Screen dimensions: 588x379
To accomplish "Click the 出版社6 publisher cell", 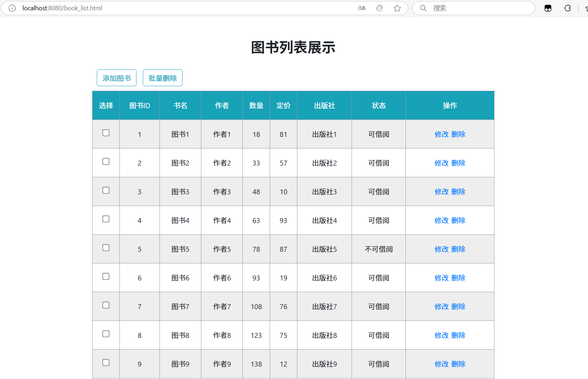I will coord(325,278).
